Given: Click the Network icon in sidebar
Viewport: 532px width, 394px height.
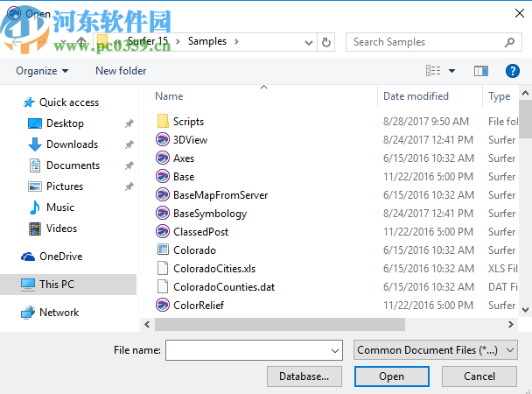Looking at the screenshot, I should (x=28, y=313).
